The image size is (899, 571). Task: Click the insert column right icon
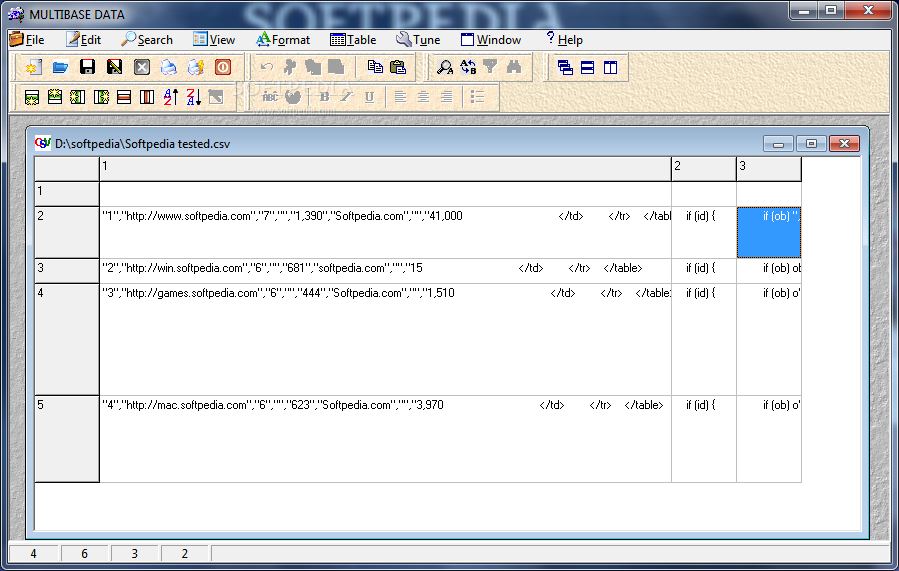click(x=101, y=97)
